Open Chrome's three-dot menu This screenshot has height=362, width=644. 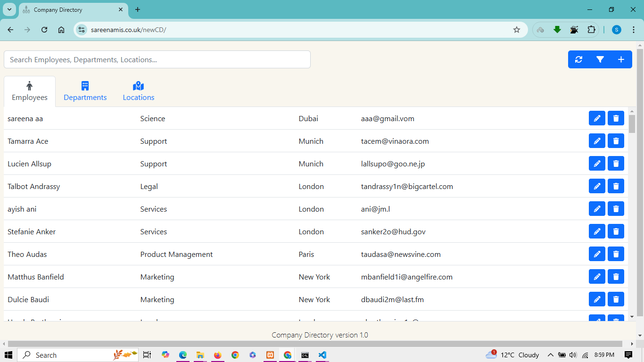point(633,30)
